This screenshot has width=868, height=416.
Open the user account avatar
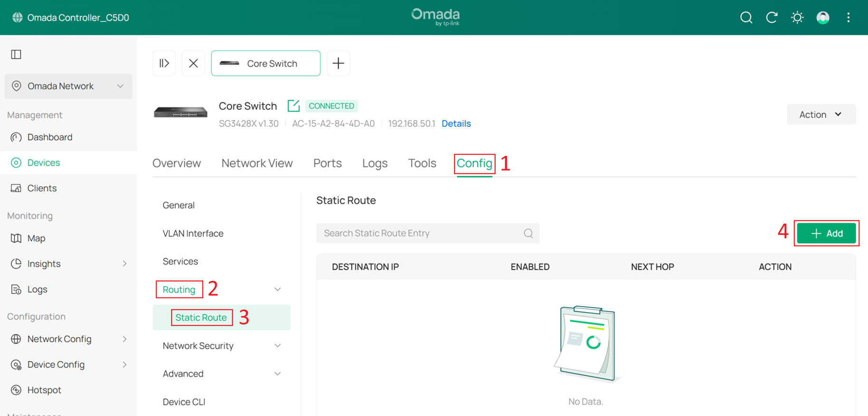(x=823, y=18)
